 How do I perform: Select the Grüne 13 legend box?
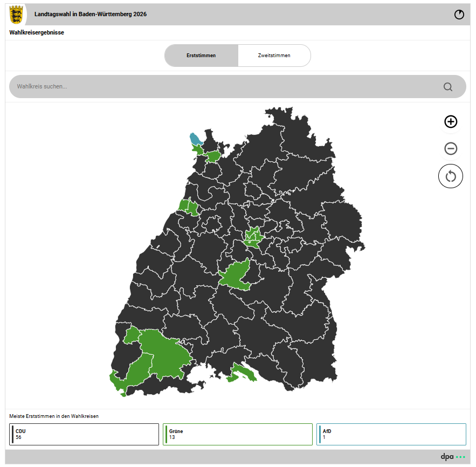click(x=238, y=434)
